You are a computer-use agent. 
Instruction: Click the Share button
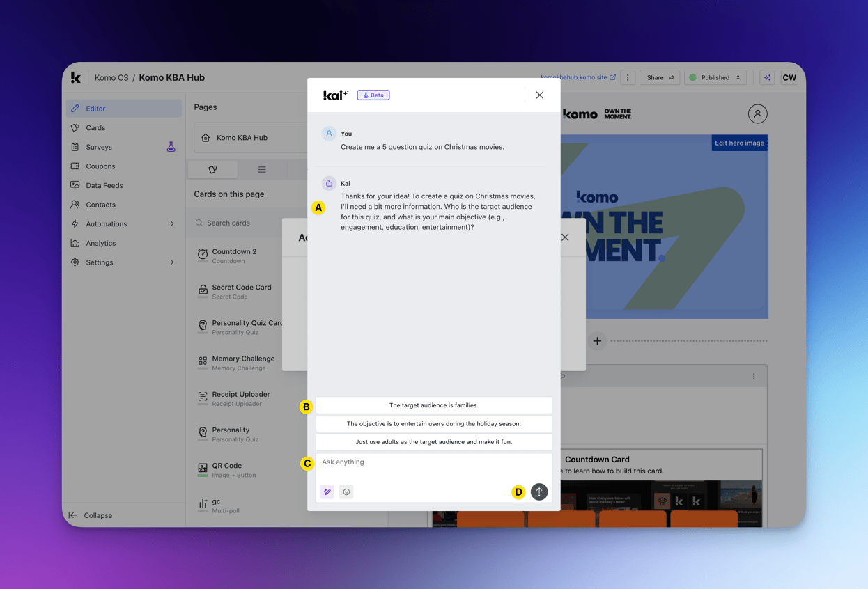pos(659,78)
